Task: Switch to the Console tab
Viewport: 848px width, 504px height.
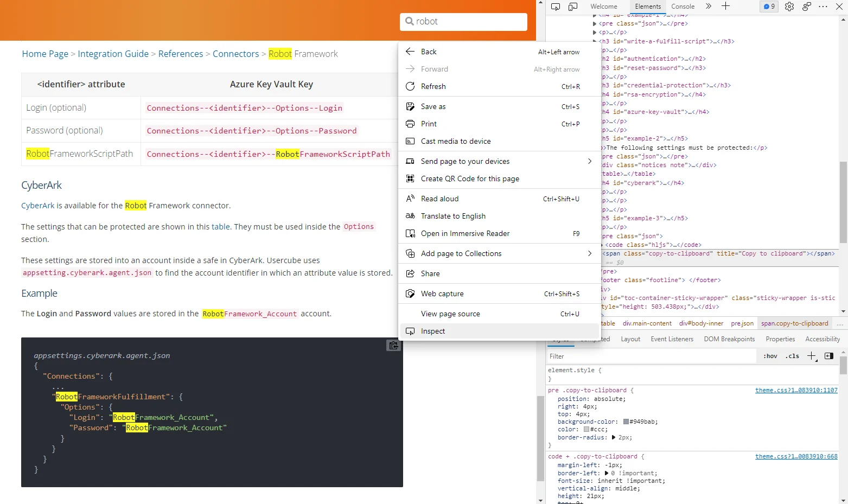Action: [683, 7]
